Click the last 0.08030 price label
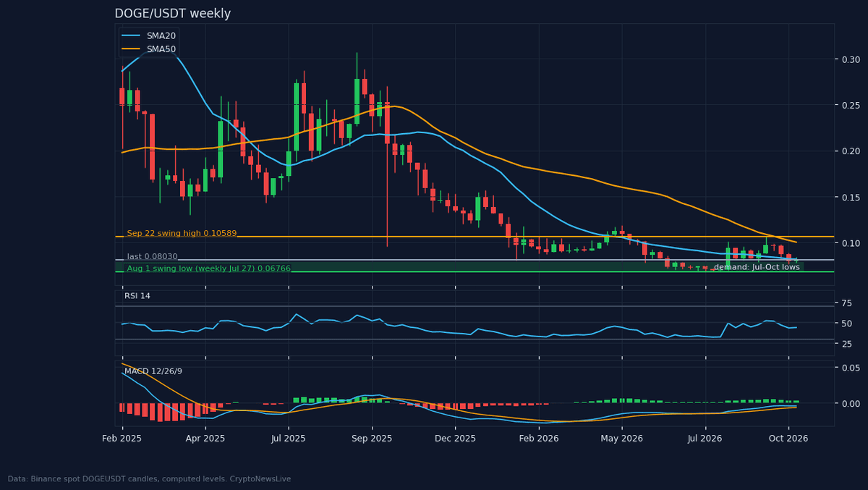 tap(152, 257)
